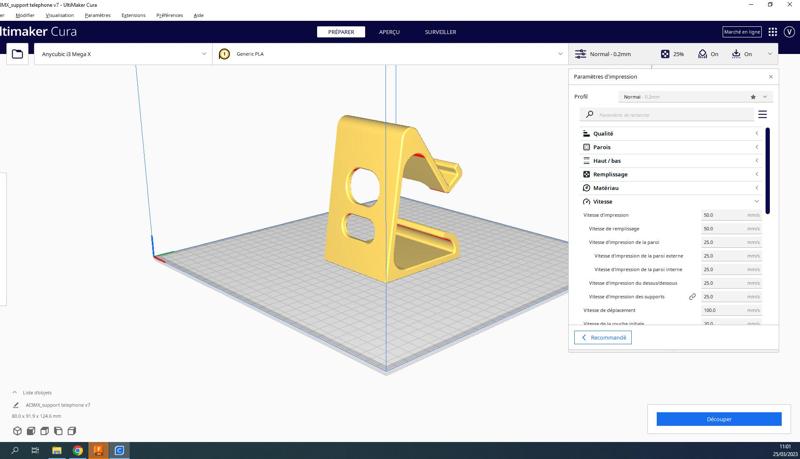Switch to 3D view cube icon
800x459 pixels.
17,431
